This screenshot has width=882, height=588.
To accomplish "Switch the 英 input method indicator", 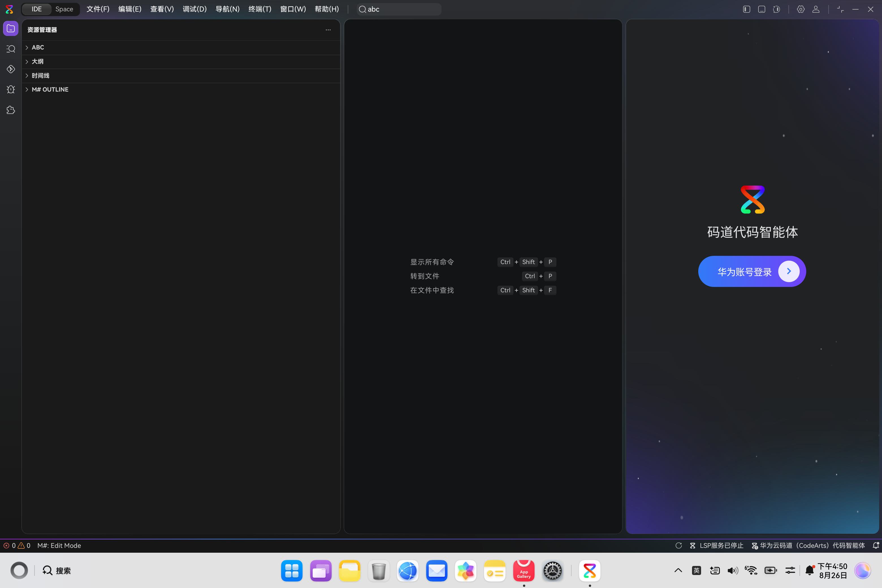I will [x=696, y=570].
